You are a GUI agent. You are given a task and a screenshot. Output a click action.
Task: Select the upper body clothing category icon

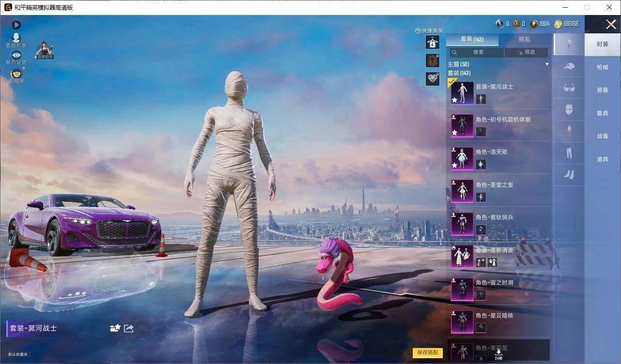[569, 131]
